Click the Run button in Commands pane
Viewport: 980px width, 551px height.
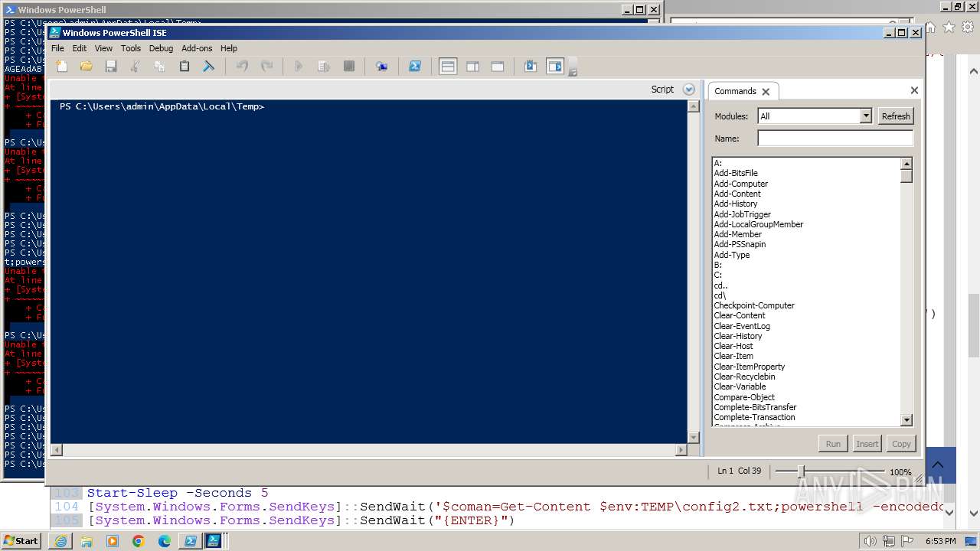pos(833,444)
